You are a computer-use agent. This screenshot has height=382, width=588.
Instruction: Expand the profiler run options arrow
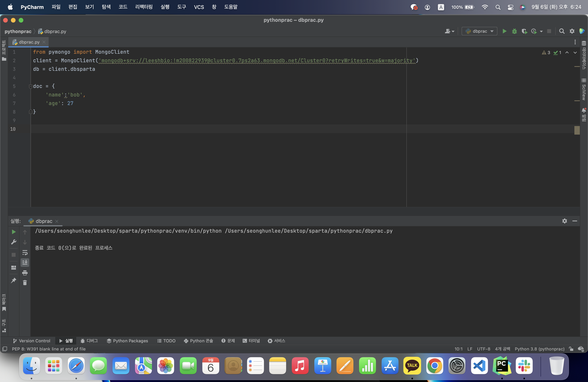(x=541, y=31)
